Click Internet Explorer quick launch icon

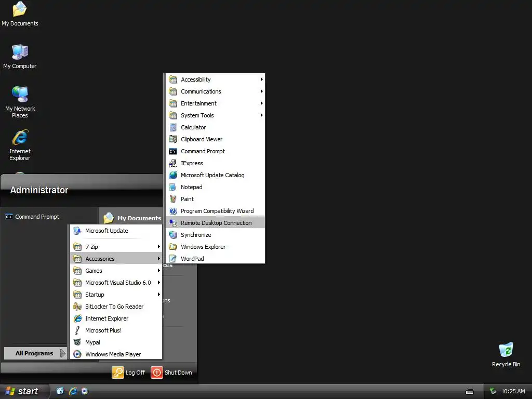coord(73,391)
